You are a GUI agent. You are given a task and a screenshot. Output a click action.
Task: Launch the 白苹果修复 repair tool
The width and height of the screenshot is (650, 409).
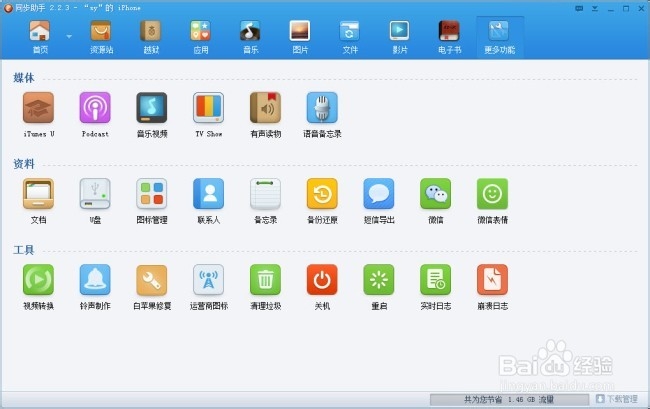click(152, 280)
